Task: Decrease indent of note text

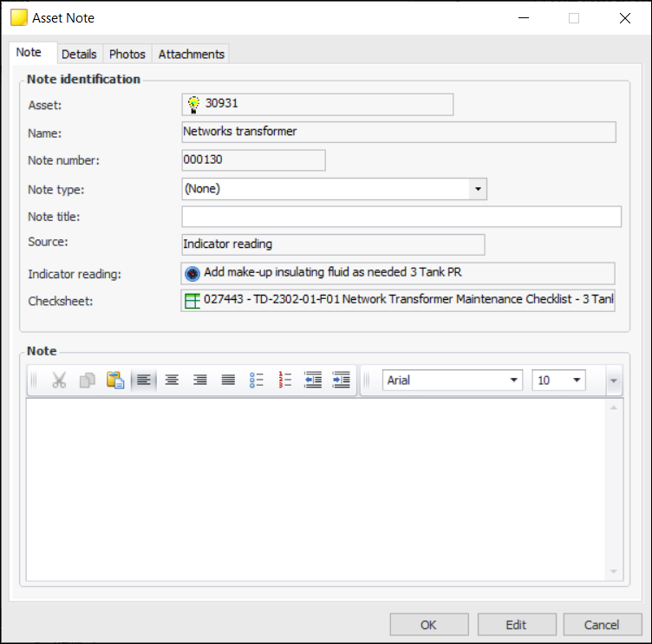Action: click(313, 381)
